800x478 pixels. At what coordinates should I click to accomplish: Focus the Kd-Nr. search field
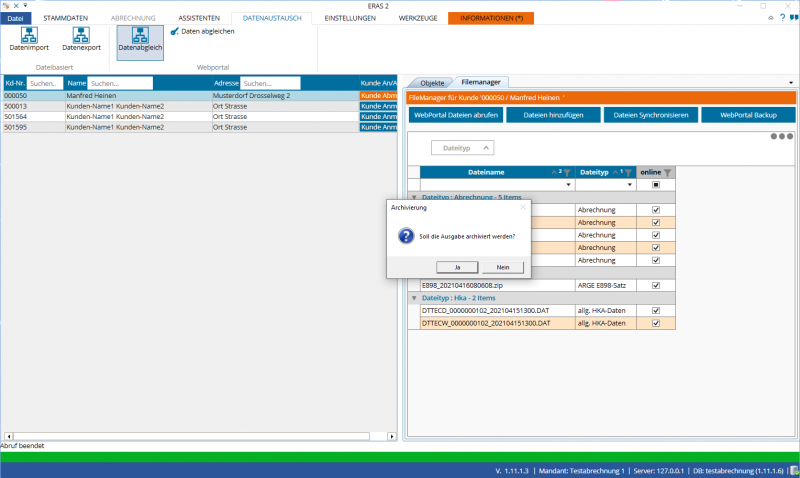click(45, 83)
